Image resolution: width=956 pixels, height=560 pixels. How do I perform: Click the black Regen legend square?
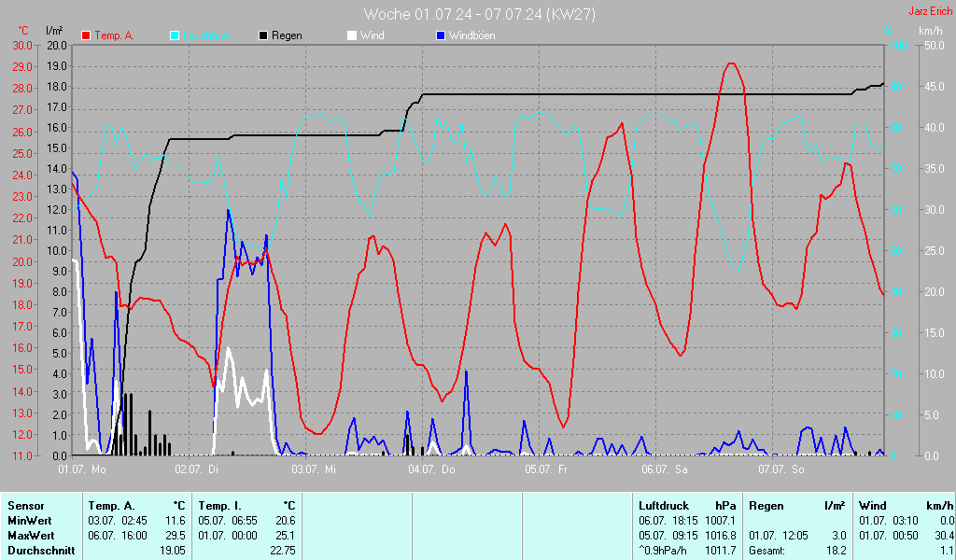(x=263, y=35)
